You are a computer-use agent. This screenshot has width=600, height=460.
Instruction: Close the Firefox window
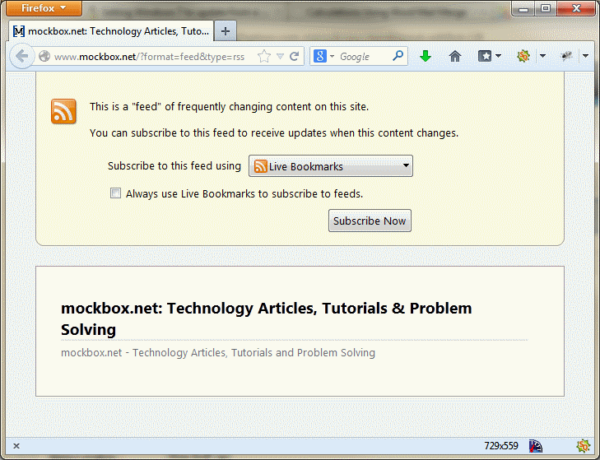(576, 8)
